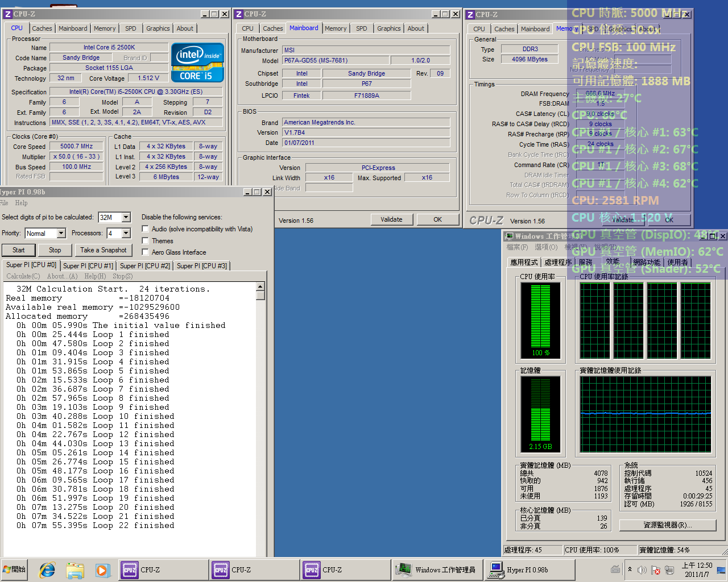Open the Action Center flag tray icon

point(656,569)
